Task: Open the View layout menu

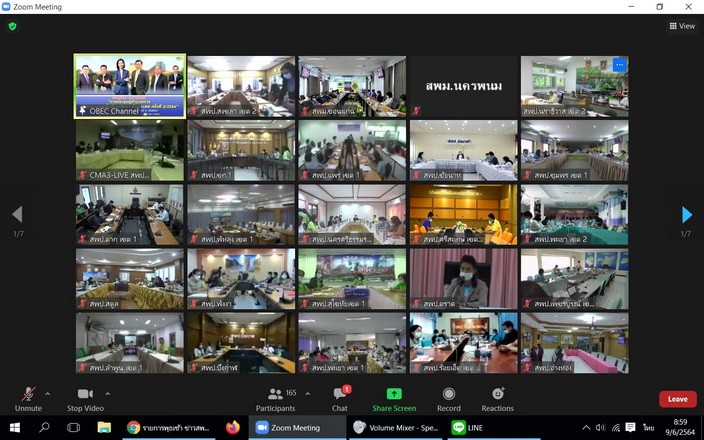Action: coord(682,26)
